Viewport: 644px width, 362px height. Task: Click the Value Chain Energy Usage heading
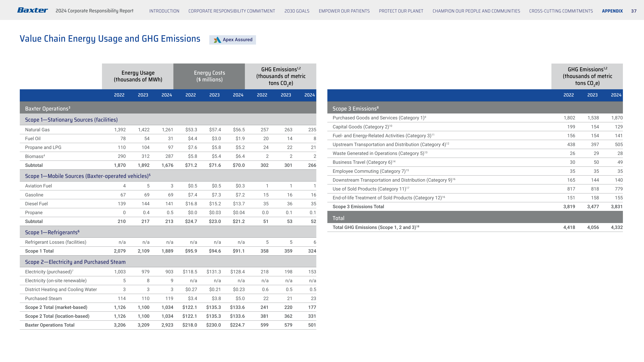110,39
